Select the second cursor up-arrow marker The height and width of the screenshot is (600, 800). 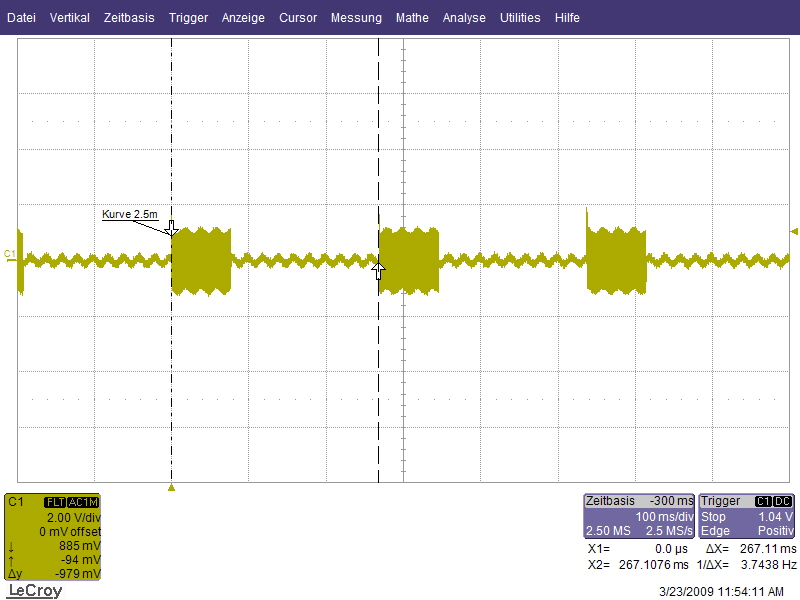378,271
